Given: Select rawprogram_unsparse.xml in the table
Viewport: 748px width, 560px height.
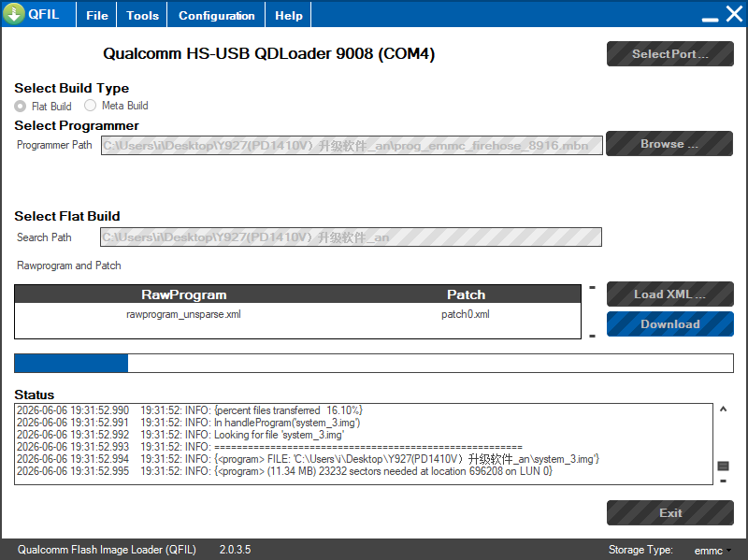Looking at the screenshot, I should point(183,314).
